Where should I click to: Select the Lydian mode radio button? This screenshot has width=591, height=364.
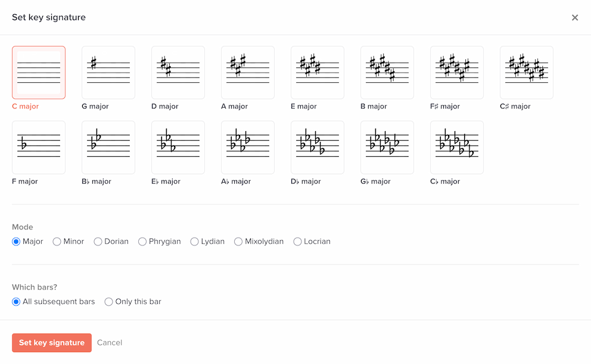pos(195,242)
